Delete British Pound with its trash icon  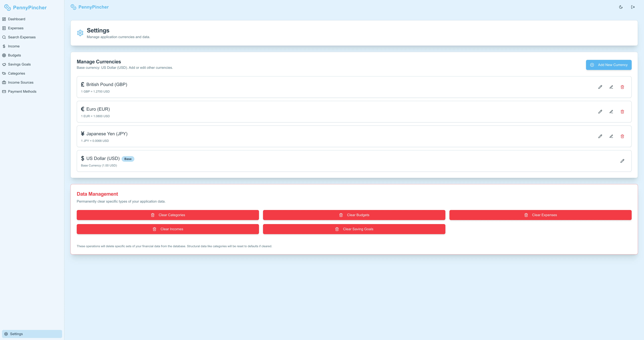(622, 87)
